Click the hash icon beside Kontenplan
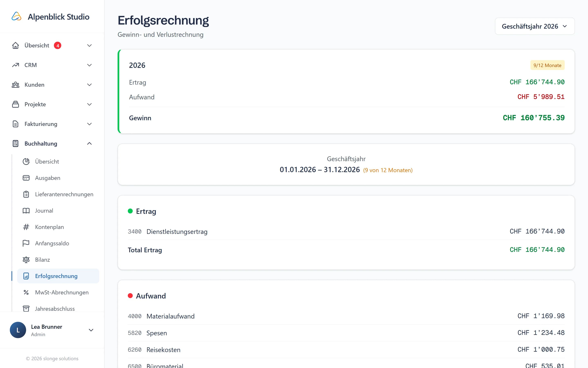This screenshot has height=368, width=588. pos(26,227)
